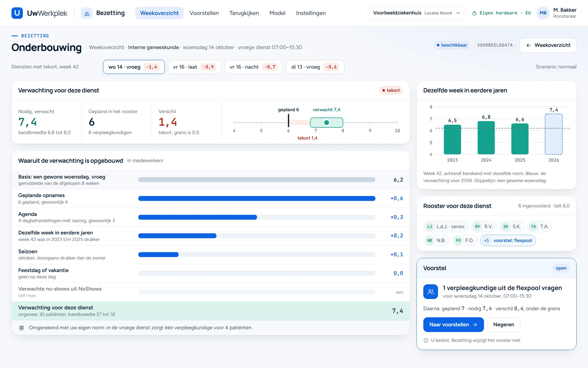Click the dashed 2026 forecast bar

point(553,134)
